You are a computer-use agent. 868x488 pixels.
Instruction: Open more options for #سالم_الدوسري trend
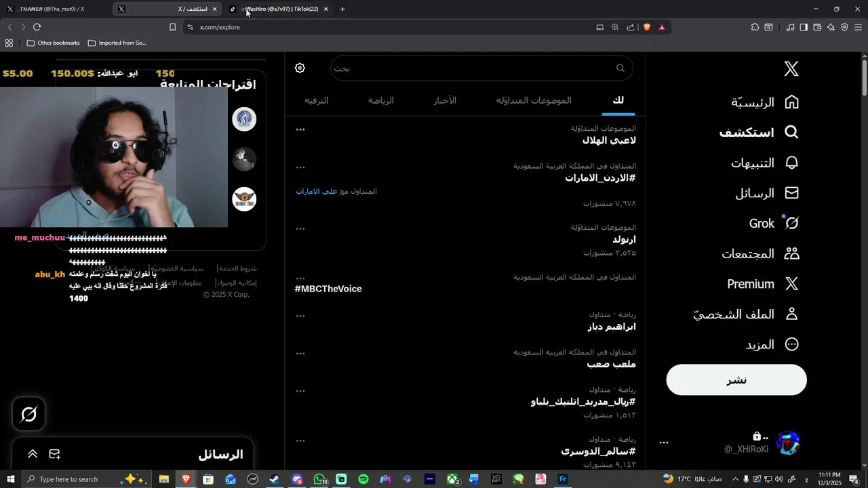[300, 441]
